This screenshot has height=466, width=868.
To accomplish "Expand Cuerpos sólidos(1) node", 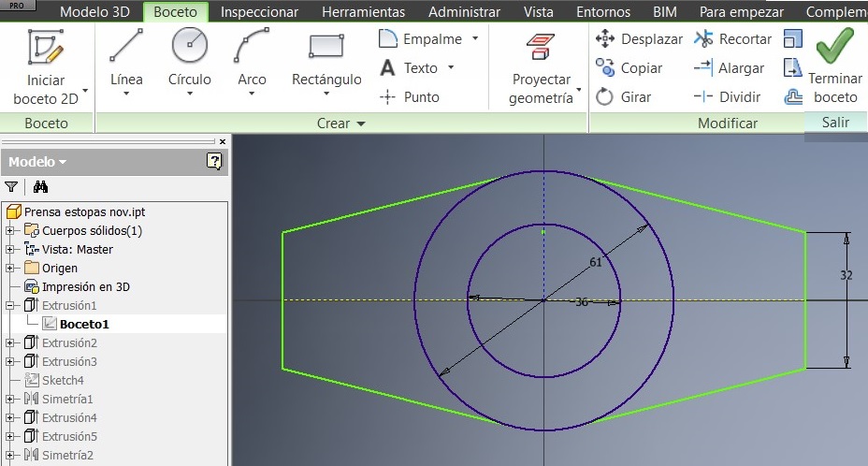I will tap(9, 230).
